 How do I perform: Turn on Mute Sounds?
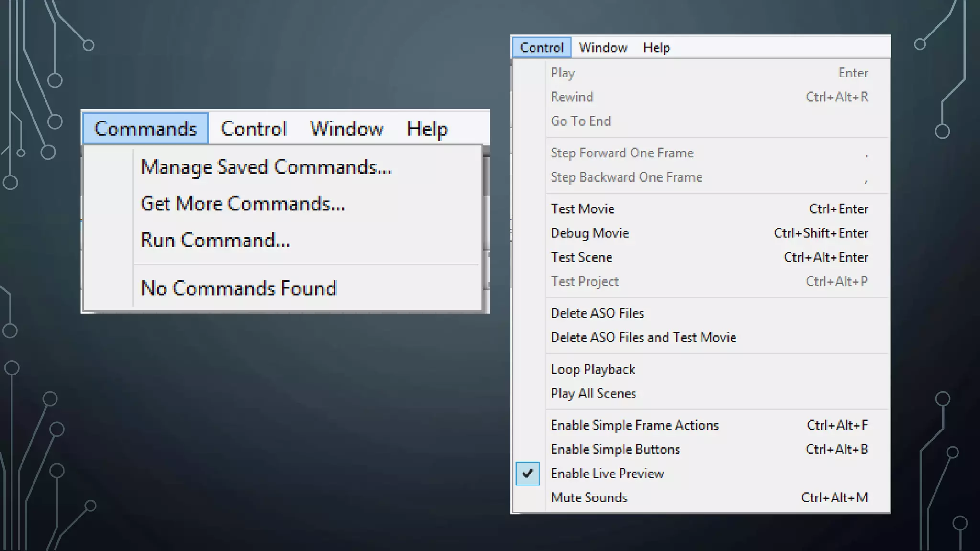click(x=589, y=497)
